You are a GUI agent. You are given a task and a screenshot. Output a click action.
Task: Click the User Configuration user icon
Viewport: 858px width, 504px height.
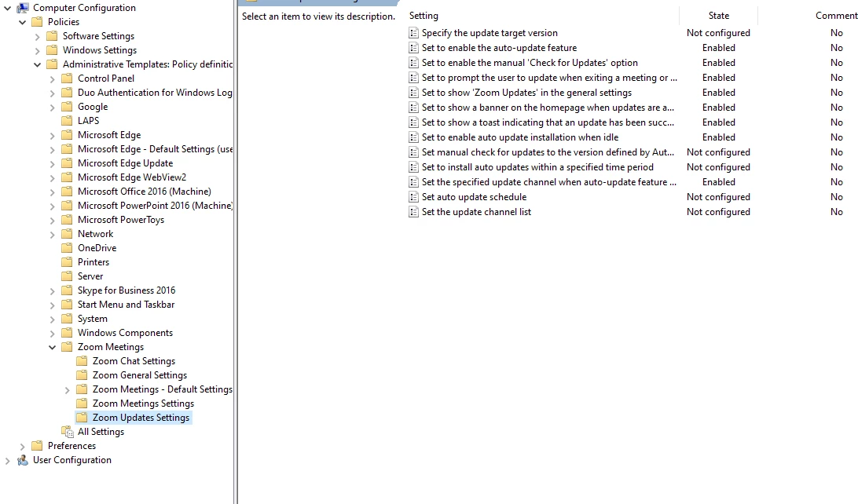(x=23, y=460)
